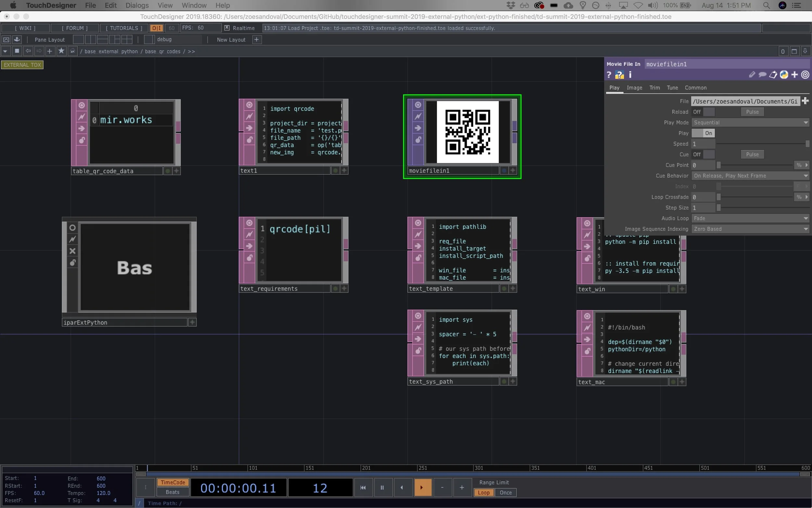The image size is (812, 508).
Task: Click the Python language icon on the parameter panel
Action: click(x=783, y=74)
